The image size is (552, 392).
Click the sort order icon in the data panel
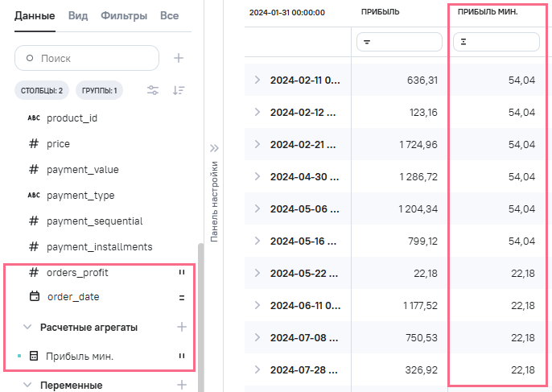(179, 90)
